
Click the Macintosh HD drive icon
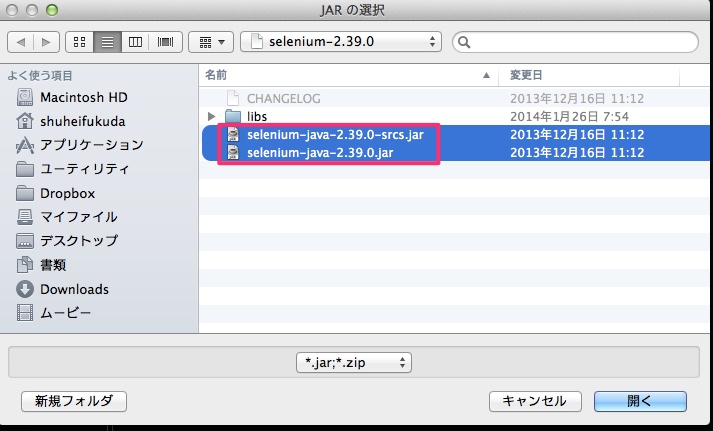[25, 97]
